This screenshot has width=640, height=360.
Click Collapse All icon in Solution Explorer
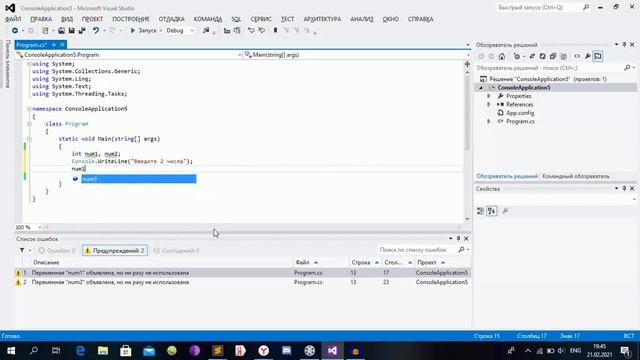coord(553,56)
